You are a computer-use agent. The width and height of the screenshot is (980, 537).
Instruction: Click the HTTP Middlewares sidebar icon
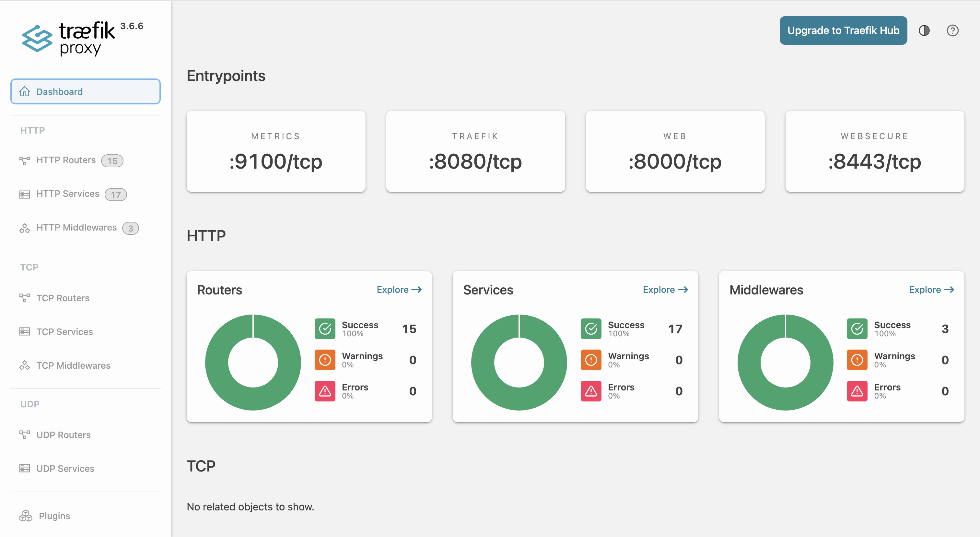point(25,228)
